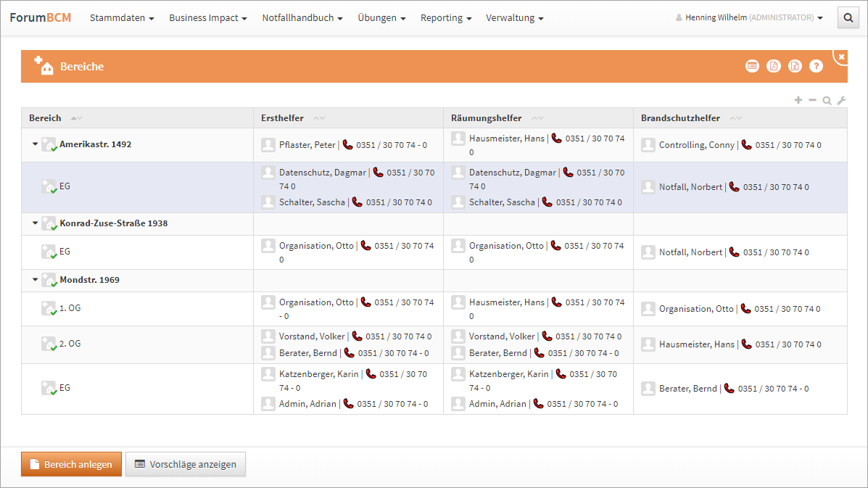Click the list view icon in the orange header
The image size is (868, 488).
click(x=753, y=66)
